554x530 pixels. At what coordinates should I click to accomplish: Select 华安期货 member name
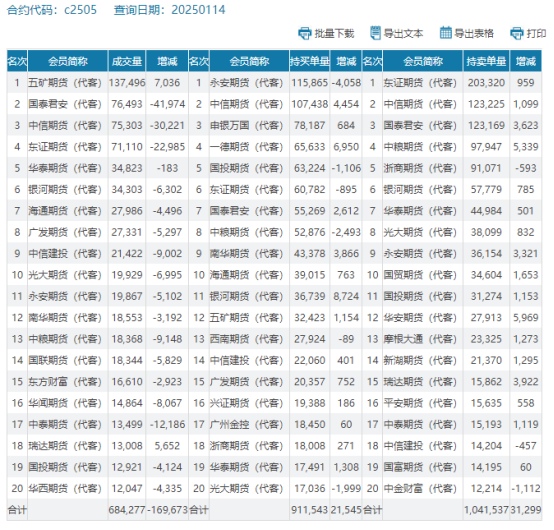(x=420, y=318)
